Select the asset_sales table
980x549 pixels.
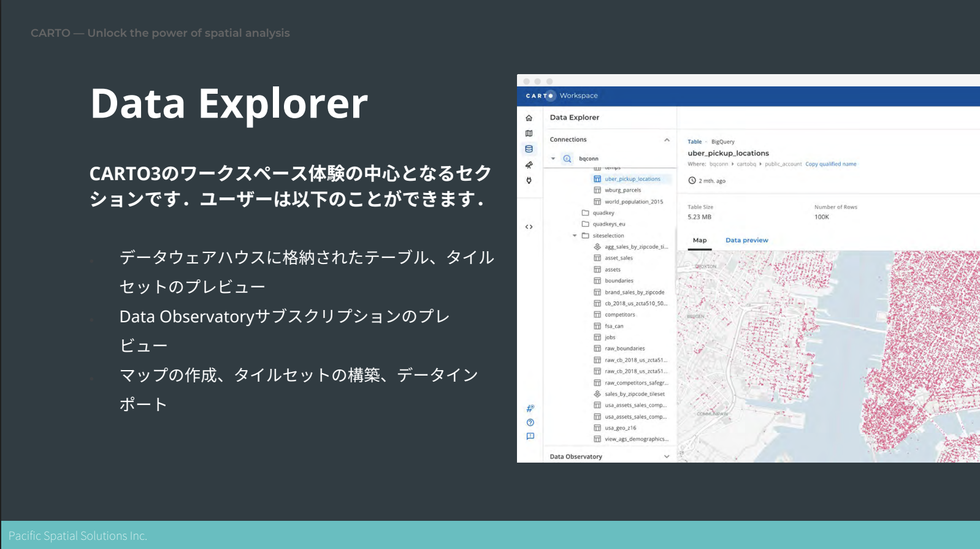(618, 258)
